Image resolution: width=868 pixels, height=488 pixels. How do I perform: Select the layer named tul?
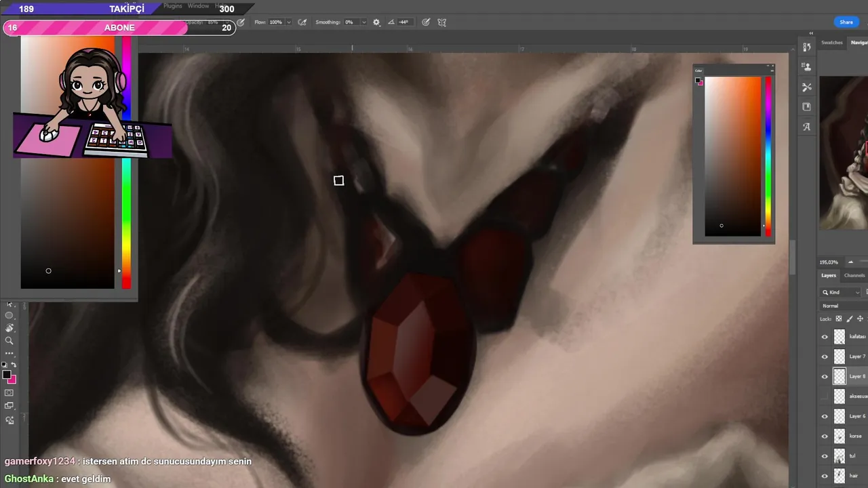[852, 456]
